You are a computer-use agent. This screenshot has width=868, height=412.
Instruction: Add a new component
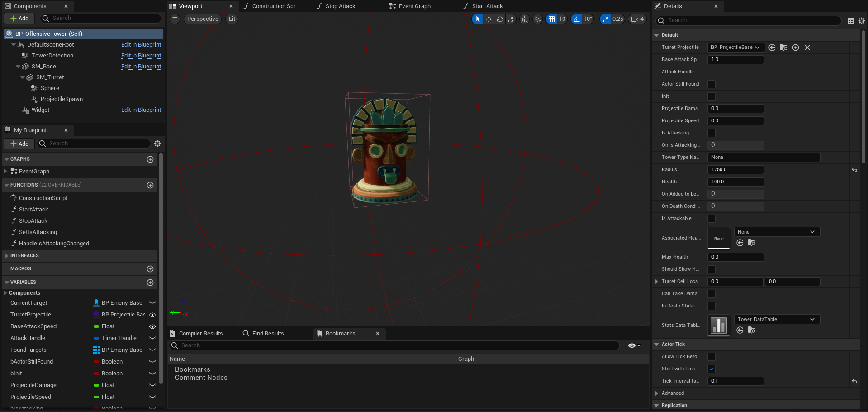[x=19, y=19]
